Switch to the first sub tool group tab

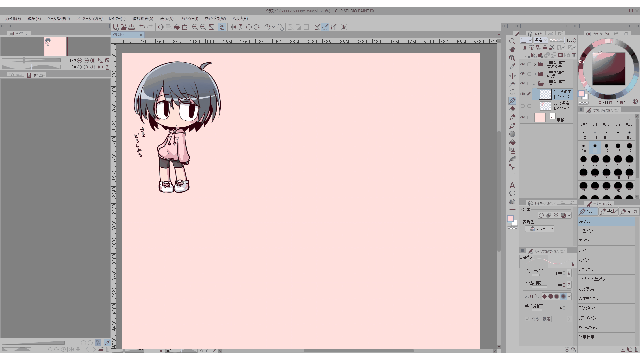click(588, 211)
